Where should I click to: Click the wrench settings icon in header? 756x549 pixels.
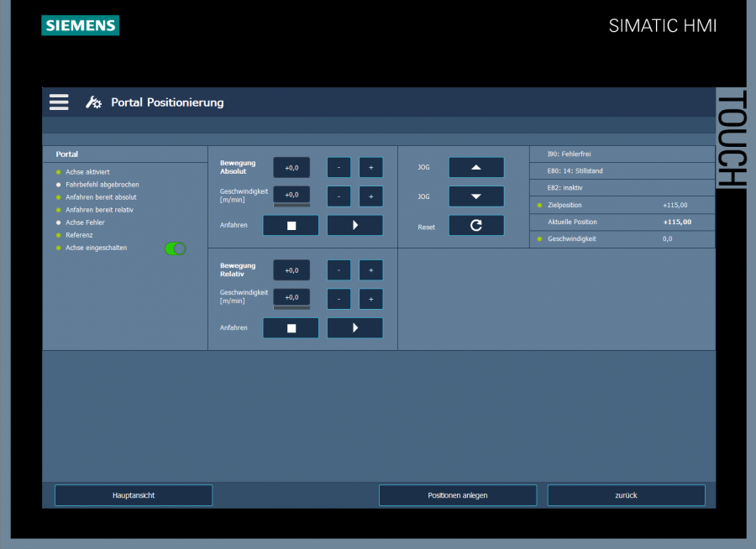[94, 102]
